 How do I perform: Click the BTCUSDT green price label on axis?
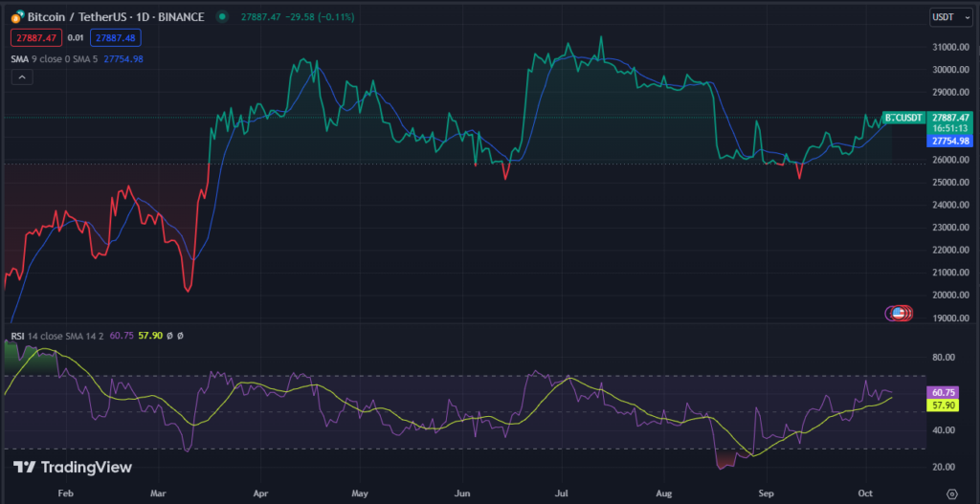(x=903, y=118)
